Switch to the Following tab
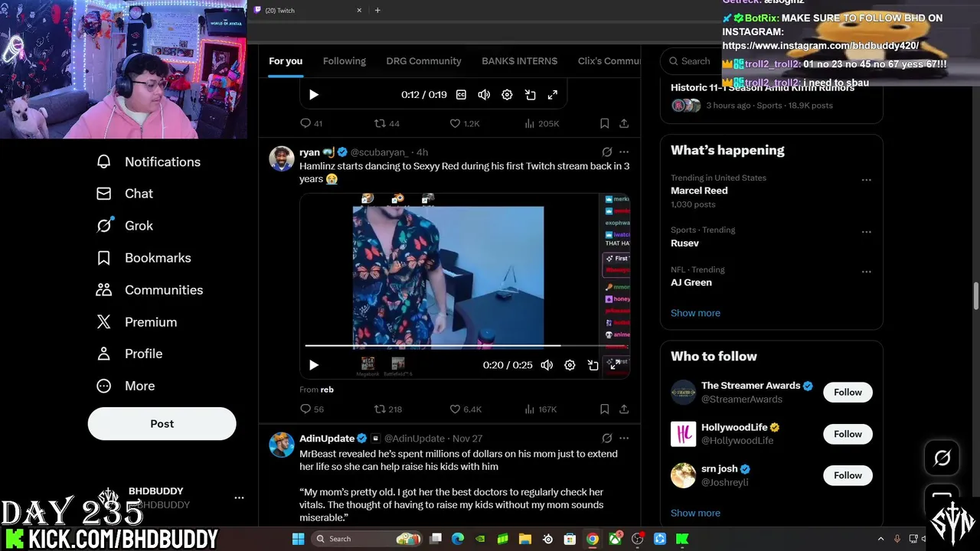The width and height of the screenshot is (980, 551). coord(345,61)
